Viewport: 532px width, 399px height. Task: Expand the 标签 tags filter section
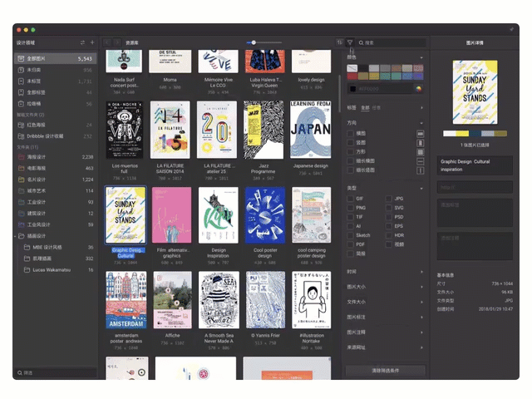click(421, 108)
